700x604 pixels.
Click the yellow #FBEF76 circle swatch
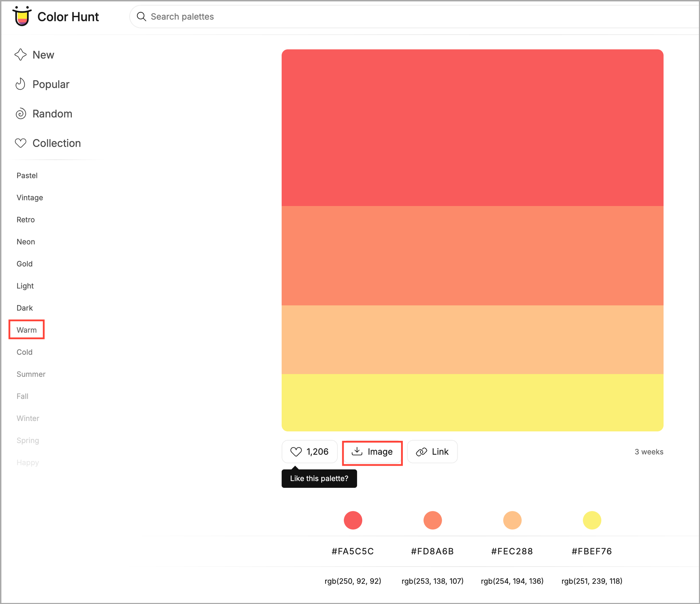592,520
